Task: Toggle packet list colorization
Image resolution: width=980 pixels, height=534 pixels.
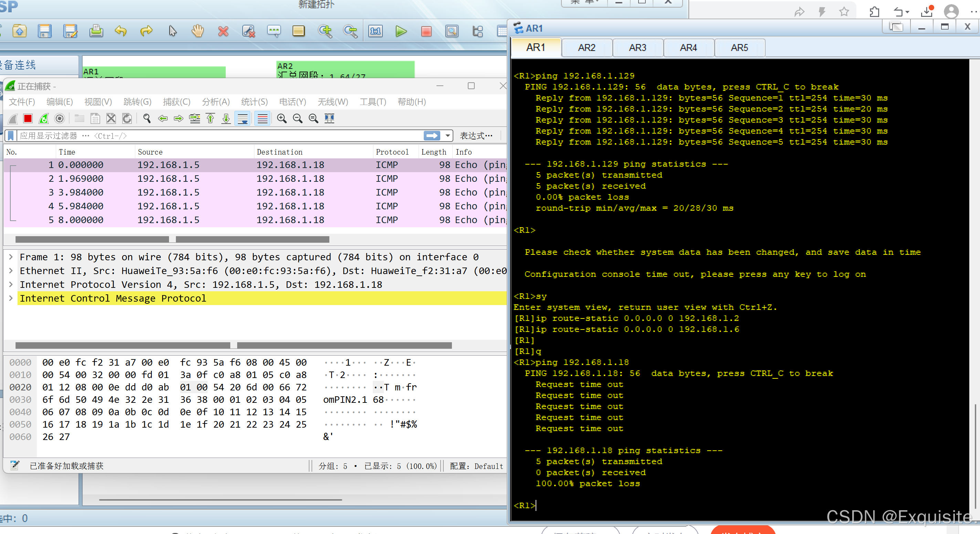Action: coord(263,119)
